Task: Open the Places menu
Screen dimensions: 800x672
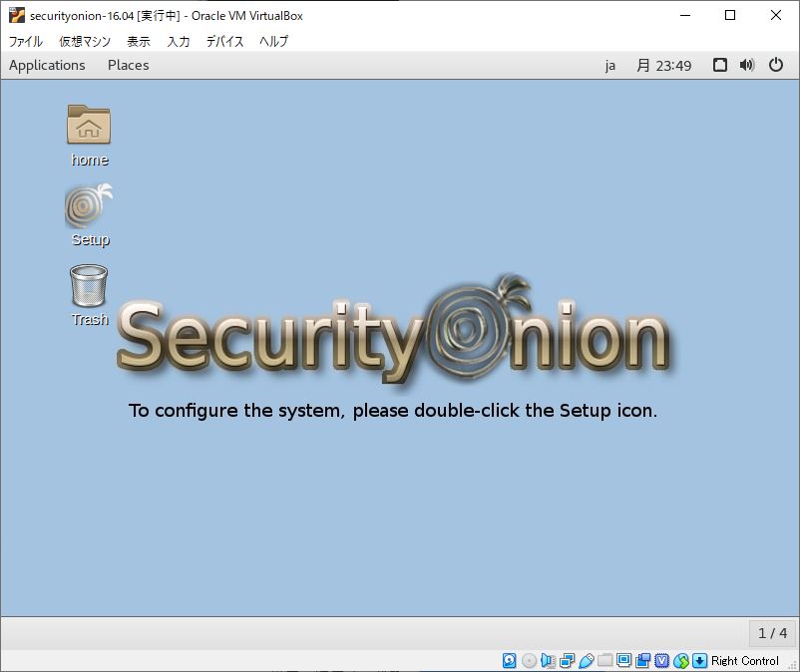Action: (128, 65)
